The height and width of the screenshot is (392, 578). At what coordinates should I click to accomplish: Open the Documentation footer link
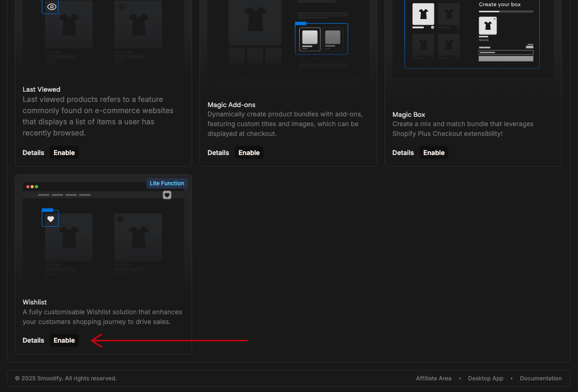(541, 378)
